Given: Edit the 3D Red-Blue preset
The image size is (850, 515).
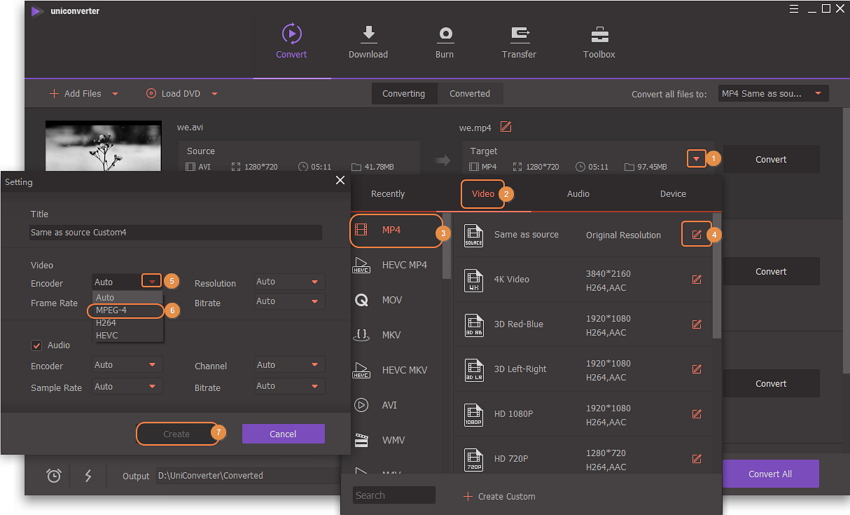Looking at the screenshot, I should 697,325.
